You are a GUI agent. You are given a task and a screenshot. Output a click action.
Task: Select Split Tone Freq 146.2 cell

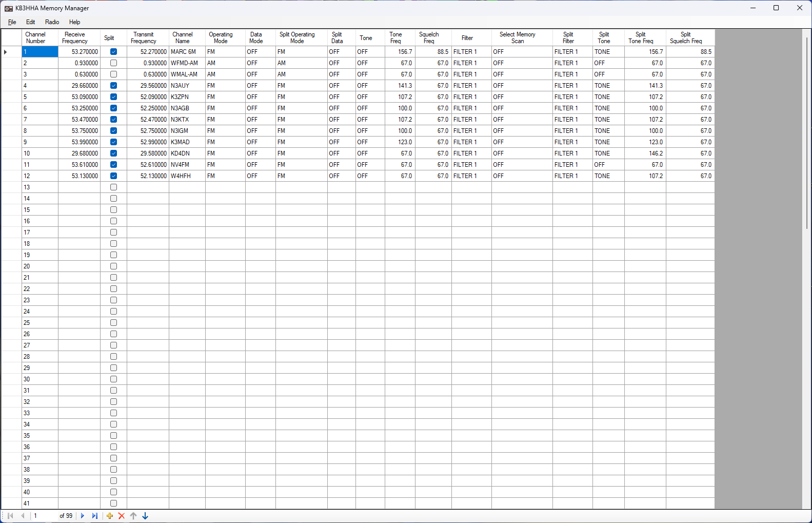click(x=645, y=153)
